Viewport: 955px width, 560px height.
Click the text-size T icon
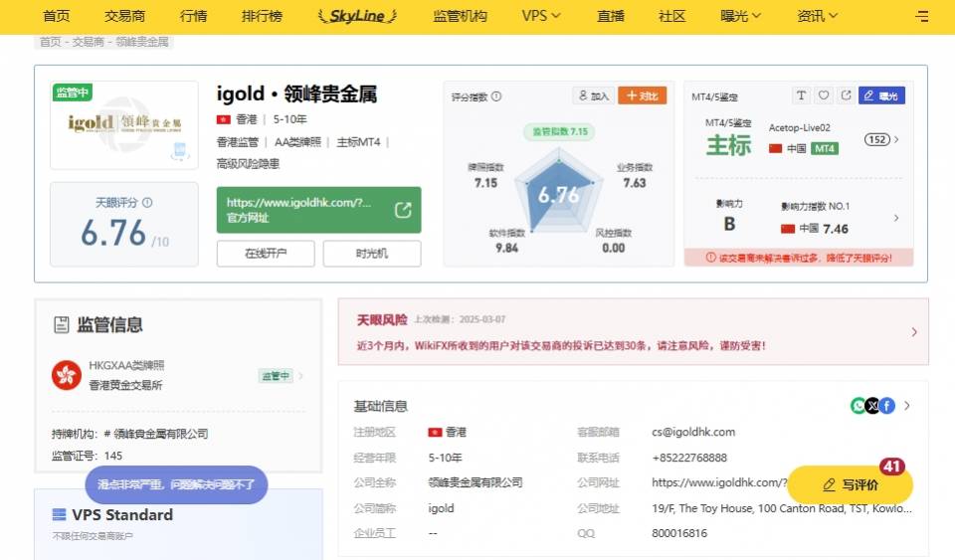[x=801, y=95]
